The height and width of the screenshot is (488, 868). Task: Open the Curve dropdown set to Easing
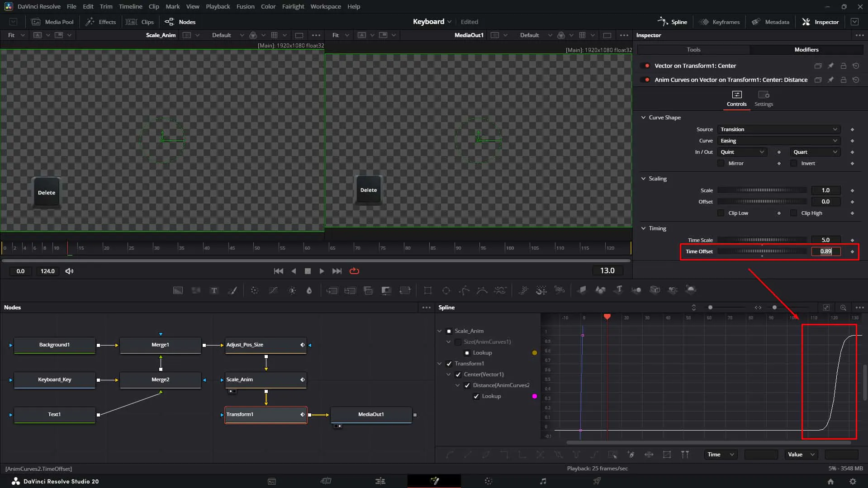(778, 141)
